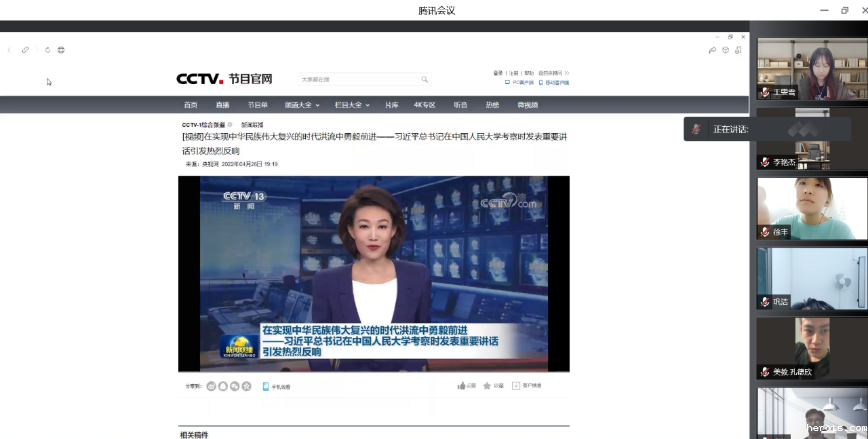Click the thumbs-up 点赞 icon

(x=462, y=385)
